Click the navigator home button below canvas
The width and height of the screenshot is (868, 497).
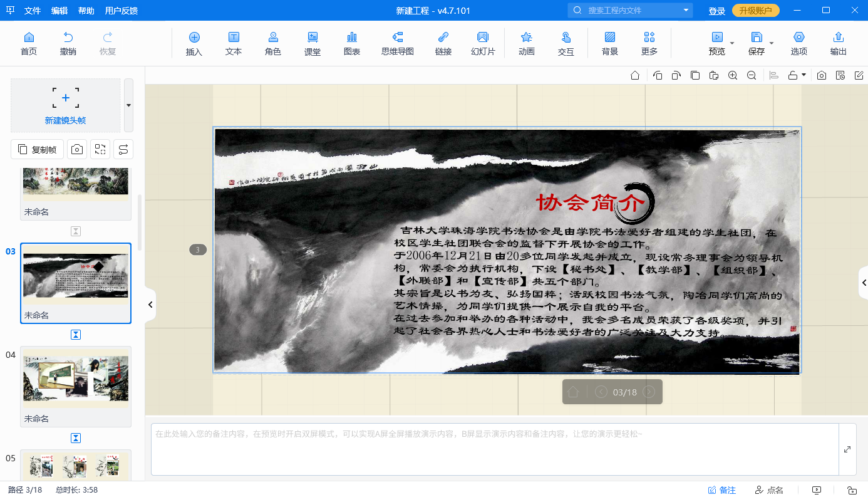pyautogui.click(x=572, y=392)
